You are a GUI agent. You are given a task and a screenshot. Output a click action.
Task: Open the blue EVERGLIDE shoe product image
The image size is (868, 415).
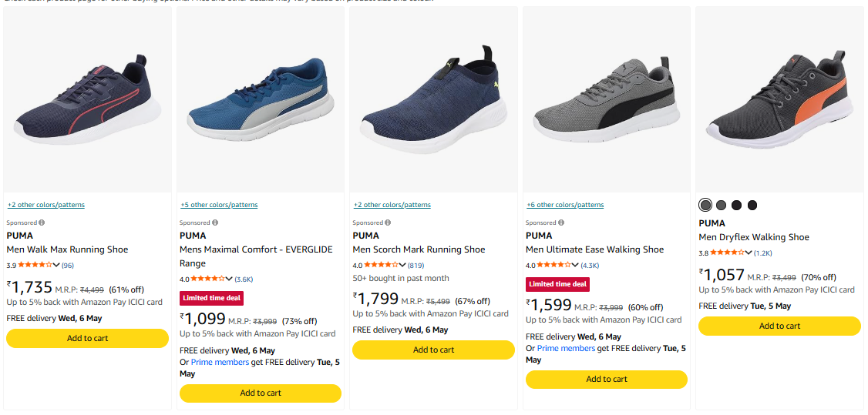(261, 99)
